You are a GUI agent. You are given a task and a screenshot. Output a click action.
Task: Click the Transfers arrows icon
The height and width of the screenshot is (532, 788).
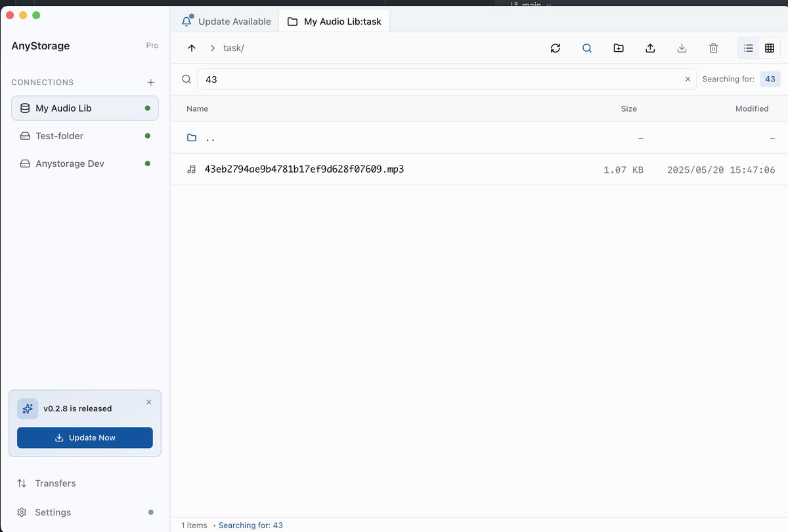coord(22,483)
